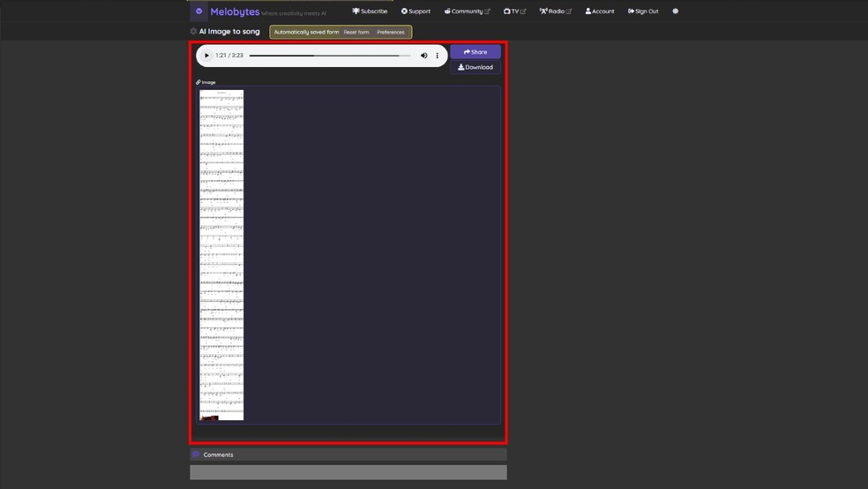
Task: Download the generated song
Action: [475, 67]
